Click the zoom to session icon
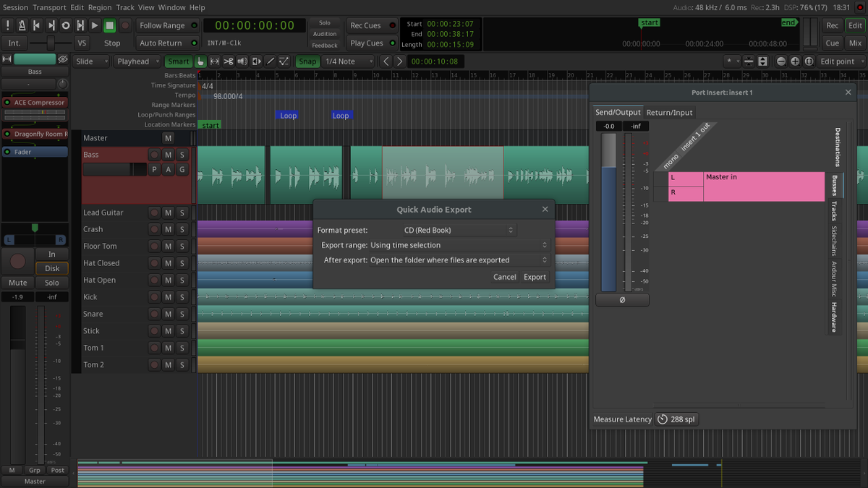The height and width of the screenshot is (488, 868). pos(809,61)
